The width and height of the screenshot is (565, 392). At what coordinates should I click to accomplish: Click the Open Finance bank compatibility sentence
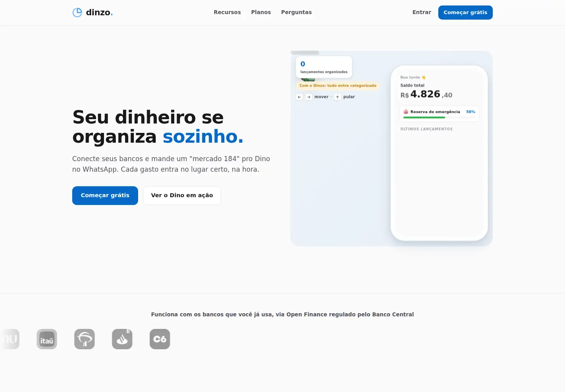[282, 314]
